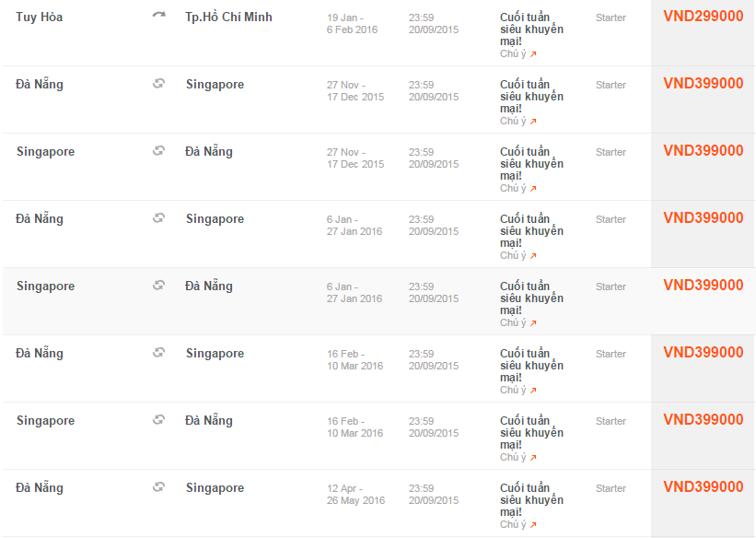The height and width of the screenshot is (538, 756).
Task: Click round-trip icon for Đà Nẵng–Singapore 6 Jan row
Action: pos(158,218)
